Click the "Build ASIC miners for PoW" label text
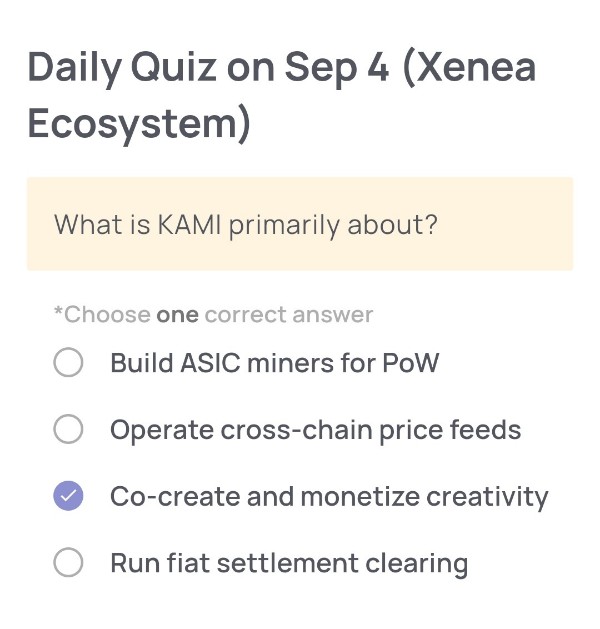Screen dimensions: 600x629 point(275,363)
